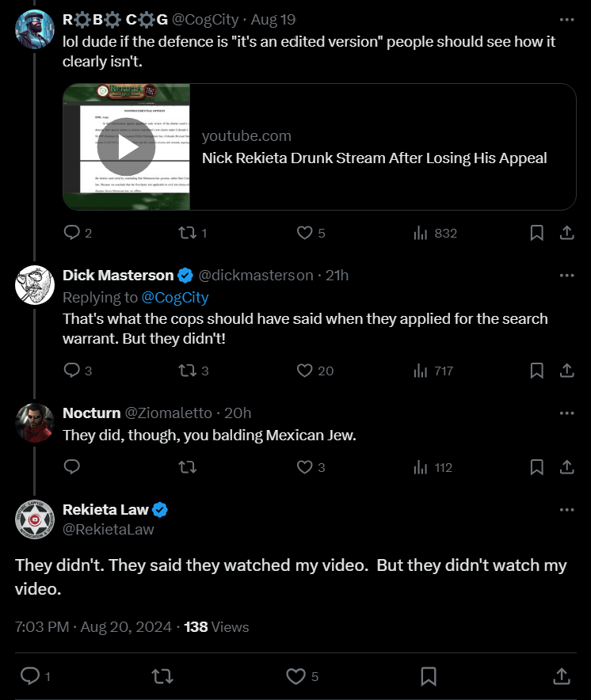Like the Nocturn reply
591x700 pixels.
[304, 467]
